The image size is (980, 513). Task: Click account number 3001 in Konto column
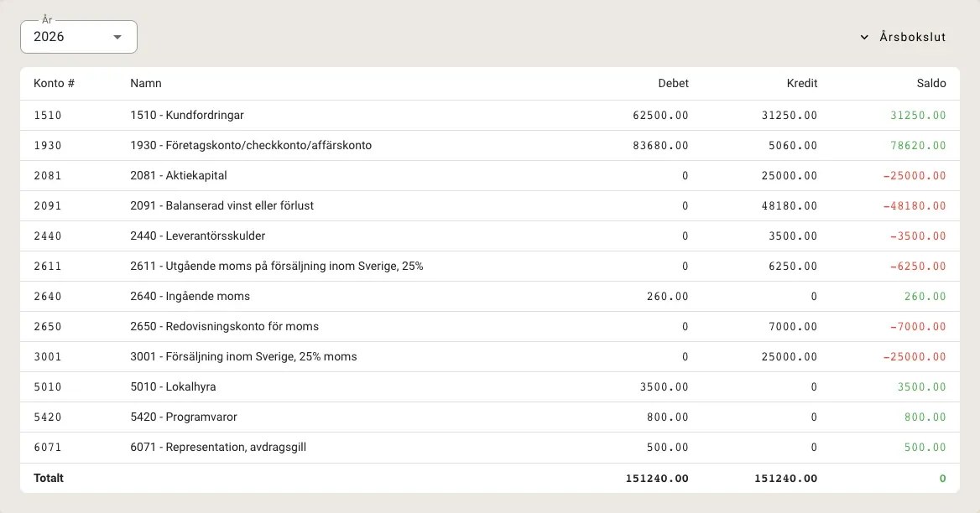point(48,357)
